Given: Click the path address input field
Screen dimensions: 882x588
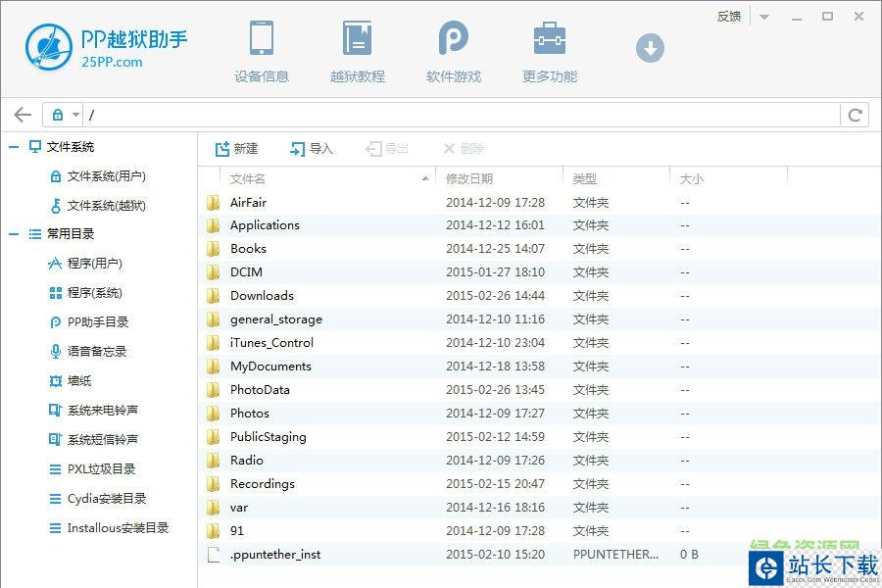Looking at the screenshot, I should pos(461,115).
